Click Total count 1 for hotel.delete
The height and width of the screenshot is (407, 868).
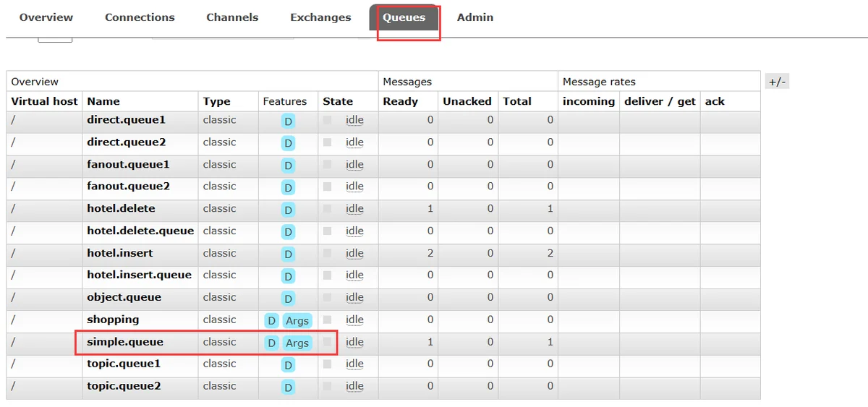pyautogui.click(x=550, y=209)
